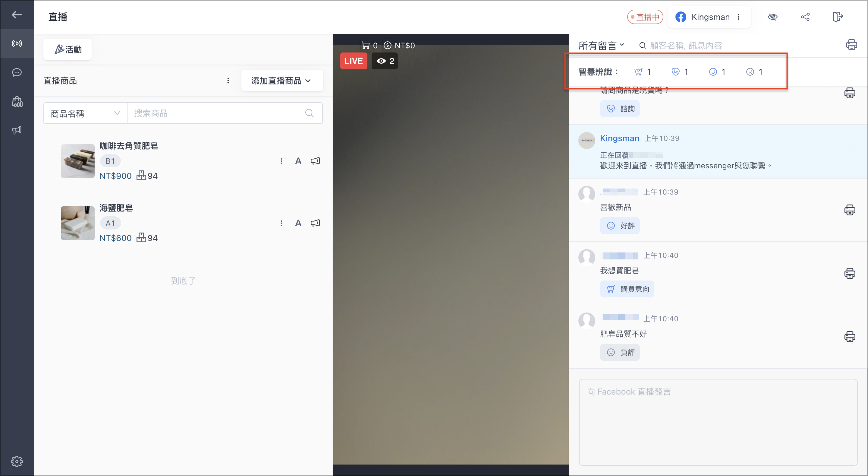Click the A1 product code tag
Screen dimensions: 868x476
pos(110,223)
